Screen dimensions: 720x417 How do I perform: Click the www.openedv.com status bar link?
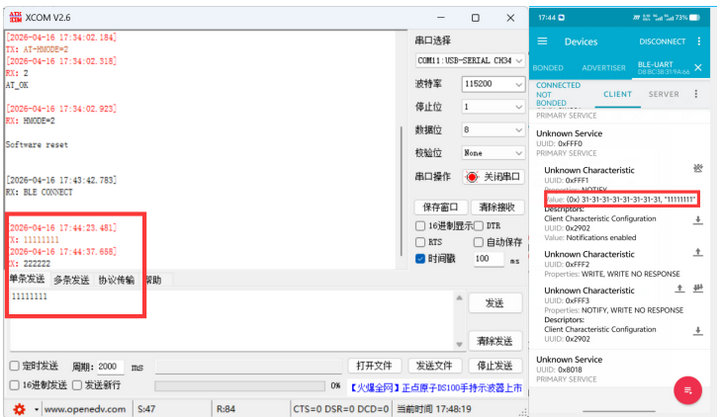[x=85, y=409]
